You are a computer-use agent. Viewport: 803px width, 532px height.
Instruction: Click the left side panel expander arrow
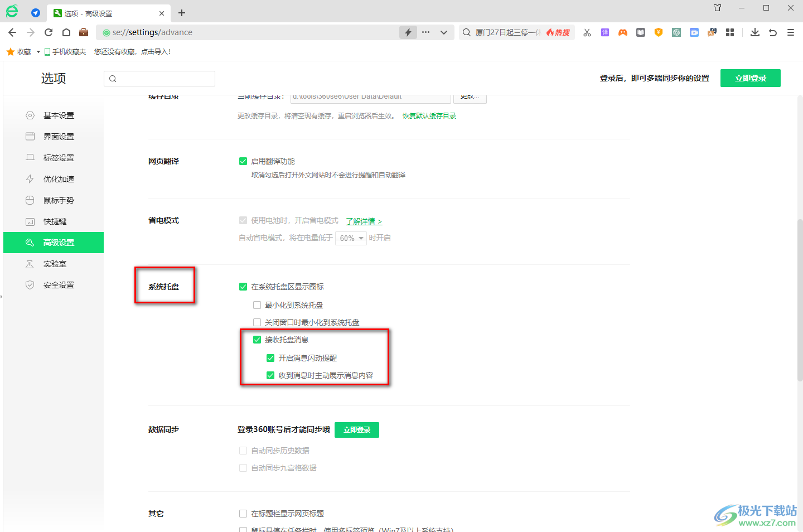pyautogui.click(x=2, y=297)
